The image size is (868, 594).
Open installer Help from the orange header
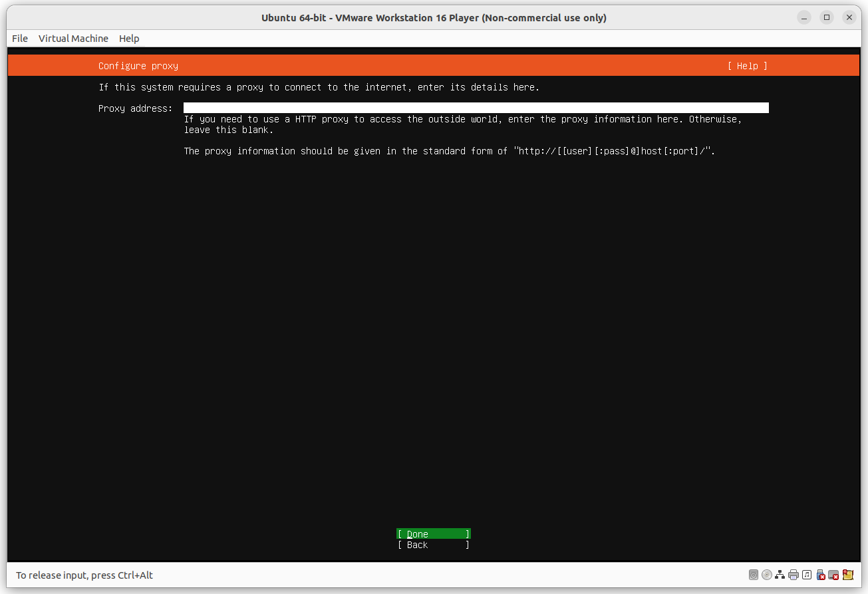click(x=747, y=65)
